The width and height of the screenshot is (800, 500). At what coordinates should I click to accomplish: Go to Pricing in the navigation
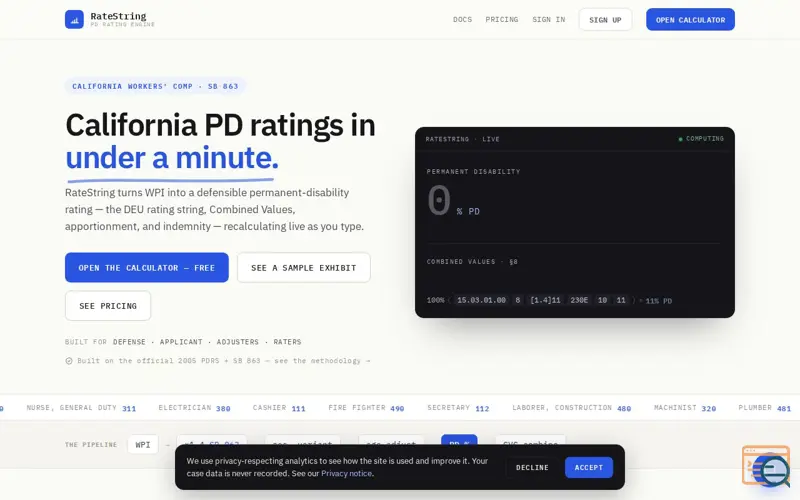[502, 19]
